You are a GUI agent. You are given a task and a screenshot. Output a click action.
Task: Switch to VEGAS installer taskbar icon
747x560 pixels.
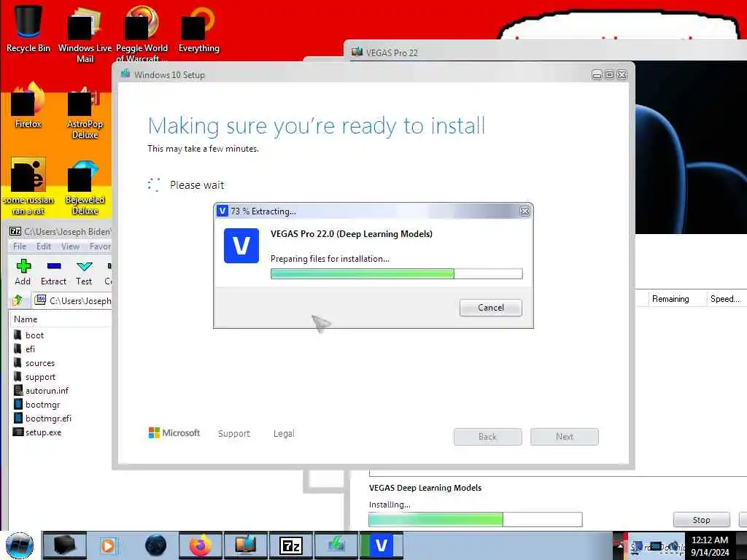[381, 545]
